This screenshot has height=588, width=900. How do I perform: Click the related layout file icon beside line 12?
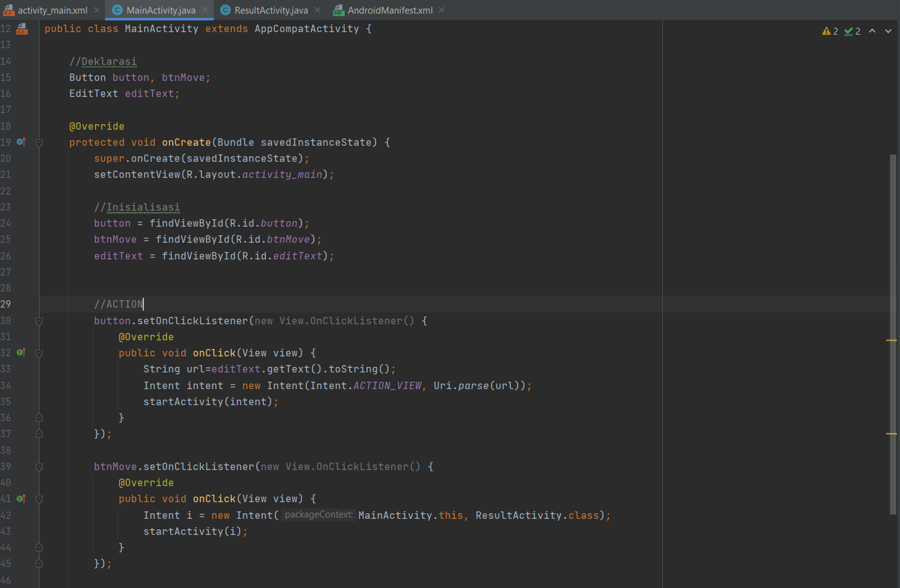[x=22, y=28]
